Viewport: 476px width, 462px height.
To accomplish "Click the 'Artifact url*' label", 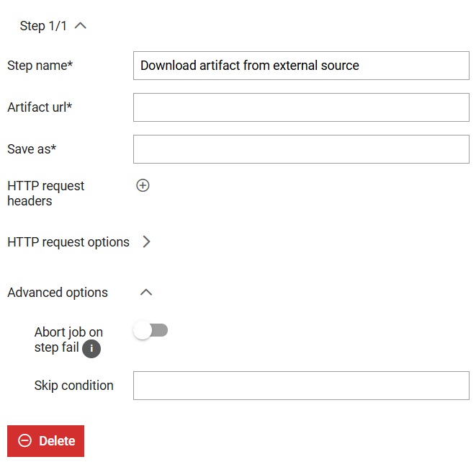I will pos(40,107).
